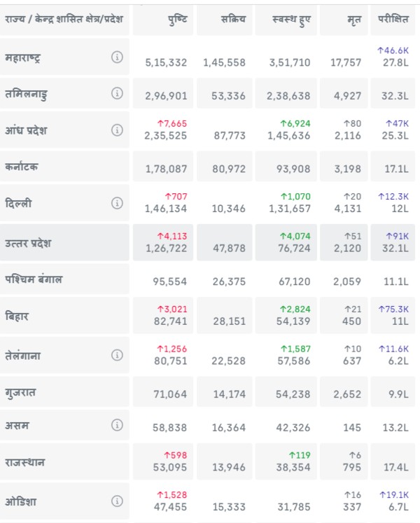420x523 pixels.
Task: Click the पश्चिम बंगाल state name
Action: (x=33, y=279)
